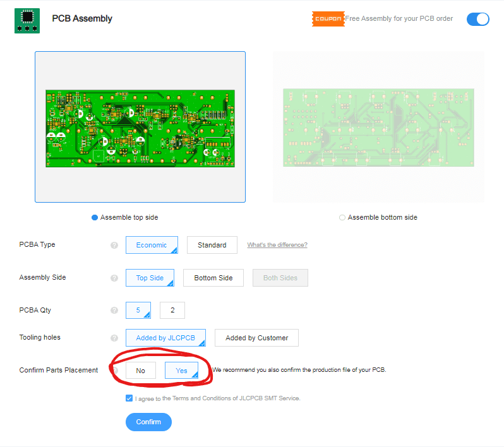Toggle the PCB Assembly switch off
The height and width of the screenshot is (447, 504).
tap(478, 19)
